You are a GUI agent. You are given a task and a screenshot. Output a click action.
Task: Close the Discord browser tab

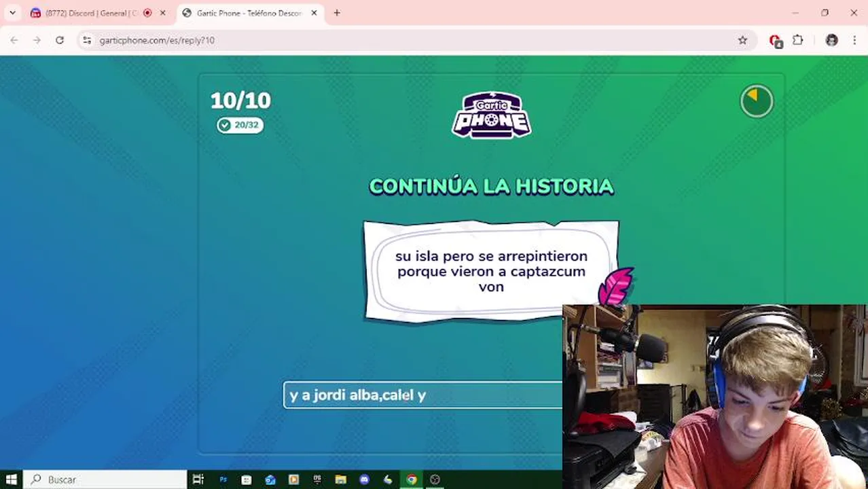coord(162,13)
